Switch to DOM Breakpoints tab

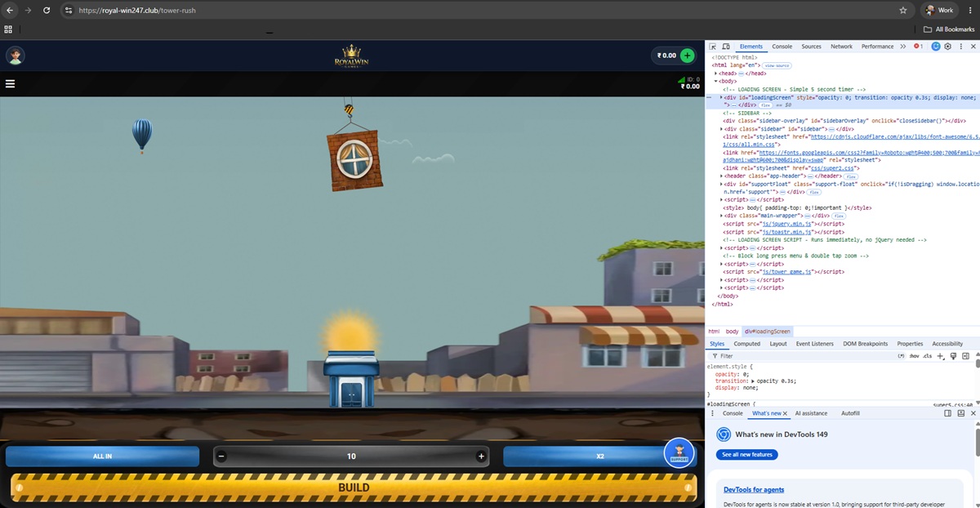(x=865, y=344)
